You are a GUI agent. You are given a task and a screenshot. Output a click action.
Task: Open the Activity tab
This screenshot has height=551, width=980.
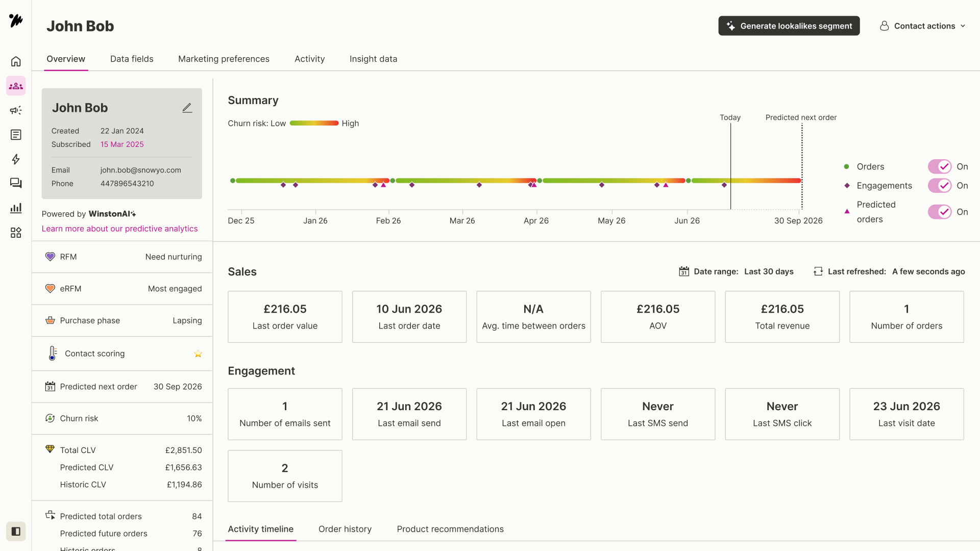click(x=309, y=59)
